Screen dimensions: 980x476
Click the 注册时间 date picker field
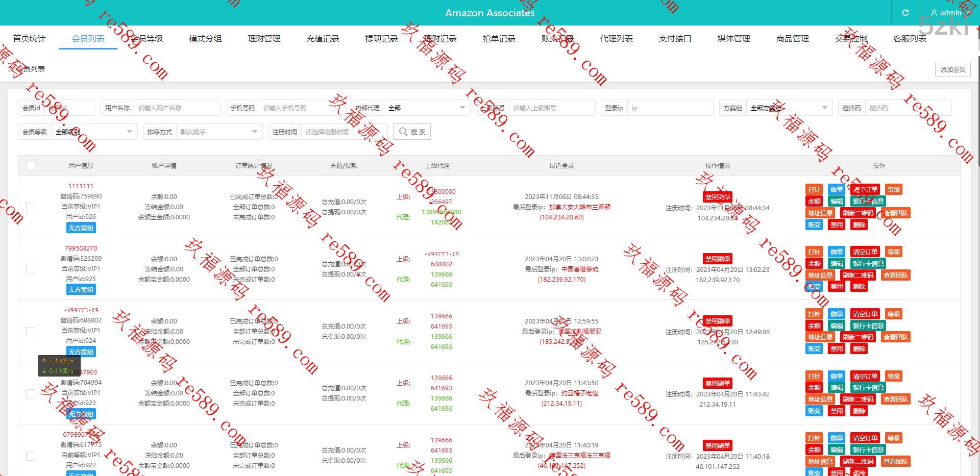343,132
